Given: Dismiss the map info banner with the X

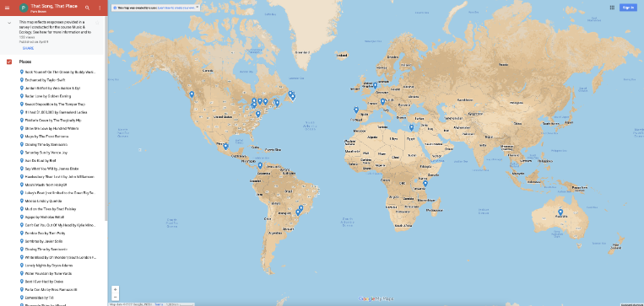Looking at the screenshot, I should (x=198, y=7).
